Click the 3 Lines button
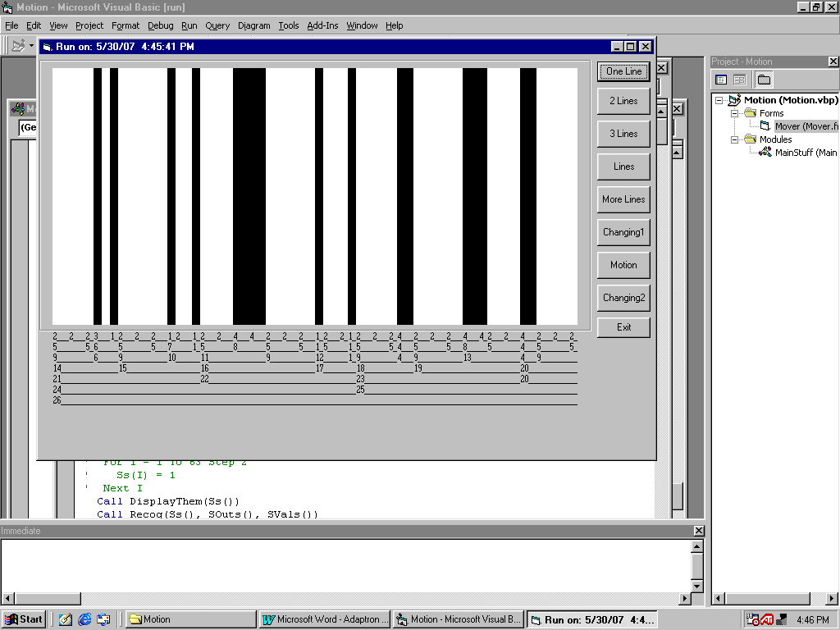The image size is (840, 630). [x=623, y=134]
